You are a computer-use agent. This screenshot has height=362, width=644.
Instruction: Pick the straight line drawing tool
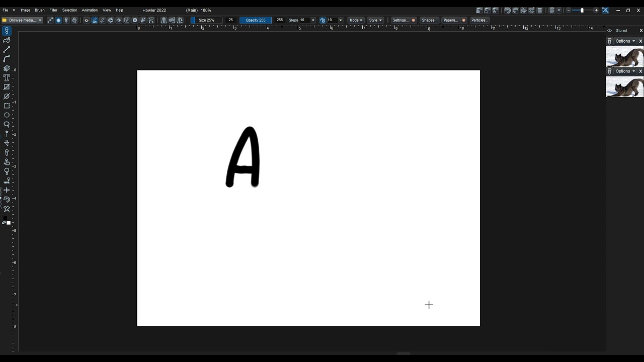click(7, 50)
